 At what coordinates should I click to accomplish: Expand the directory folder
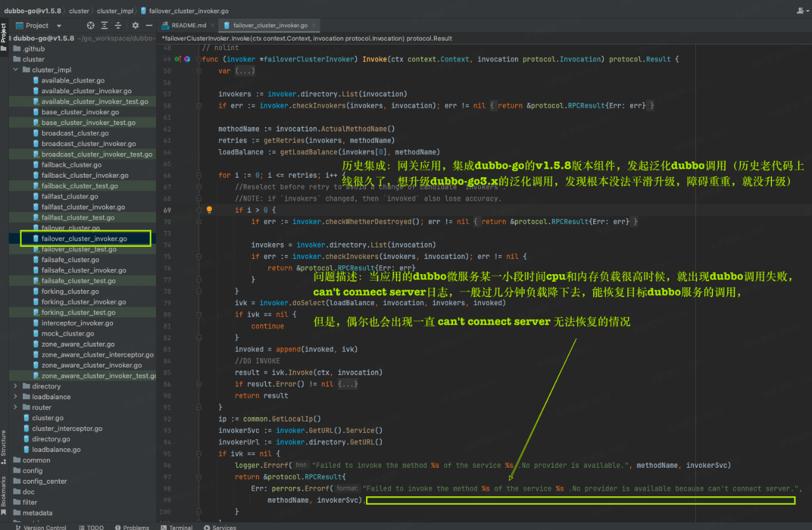tap(15, 386)
